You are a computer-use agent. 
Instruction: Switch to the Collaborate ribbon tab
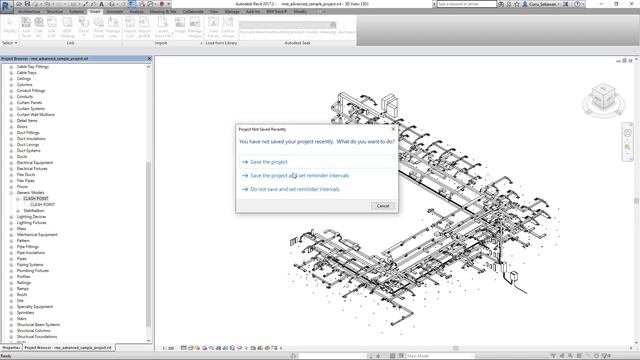coord(193,12)
